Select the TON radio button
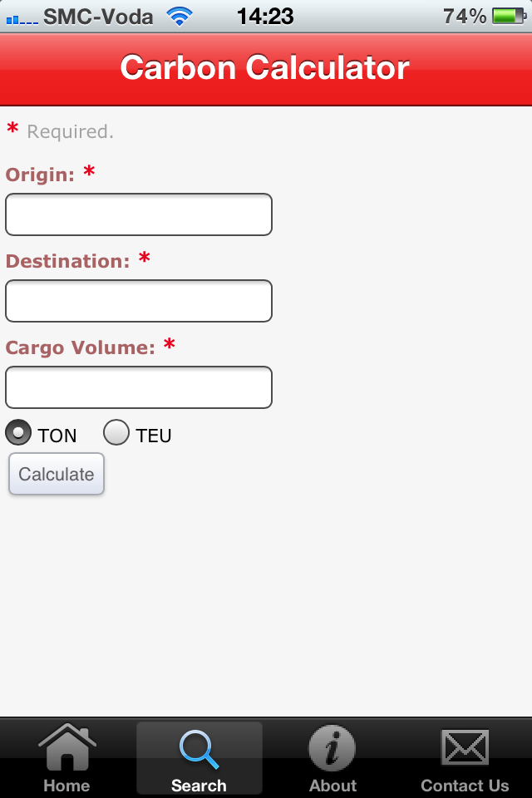Screen dimensions: 532x798 (19, 433)
